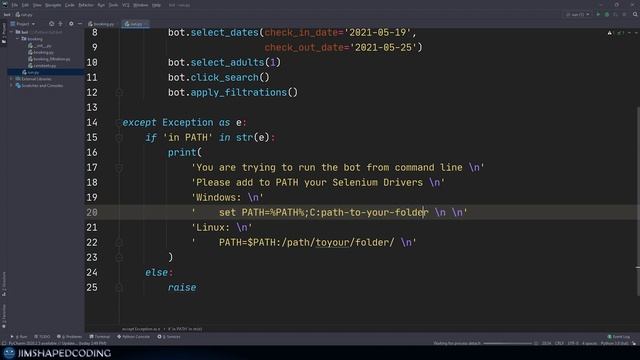This screenshot has width=640, height=360.
Task: Click the green Run button
Action: point(598,14)
